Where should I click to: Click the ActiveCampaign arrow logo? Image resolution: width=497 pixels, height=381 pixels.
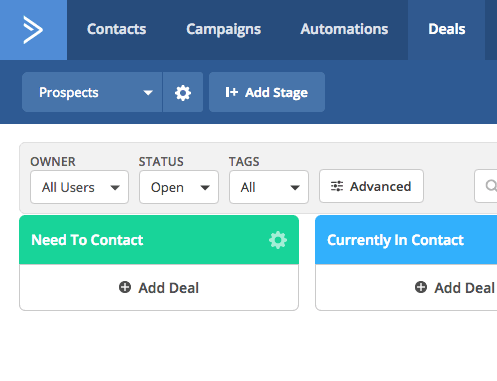pos(33,30)
